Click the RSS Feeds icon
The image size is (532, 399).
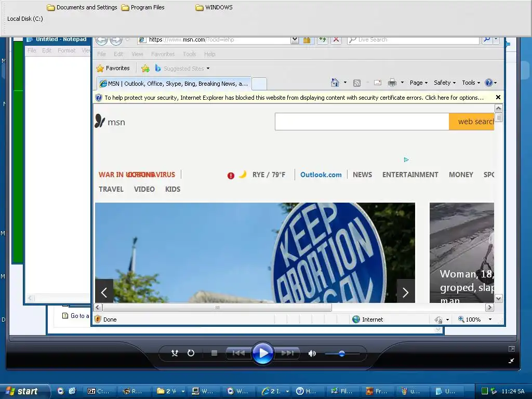[356, 83]
